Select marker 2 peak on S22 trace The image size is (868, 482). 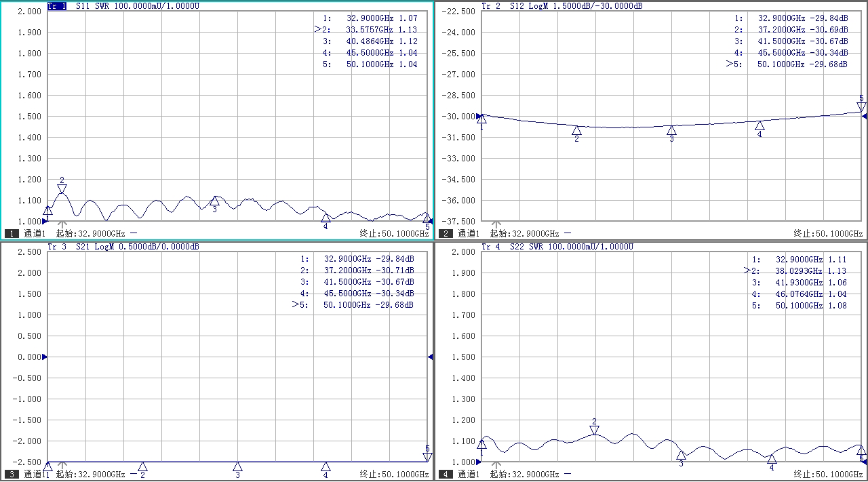[x=594, y=430]
